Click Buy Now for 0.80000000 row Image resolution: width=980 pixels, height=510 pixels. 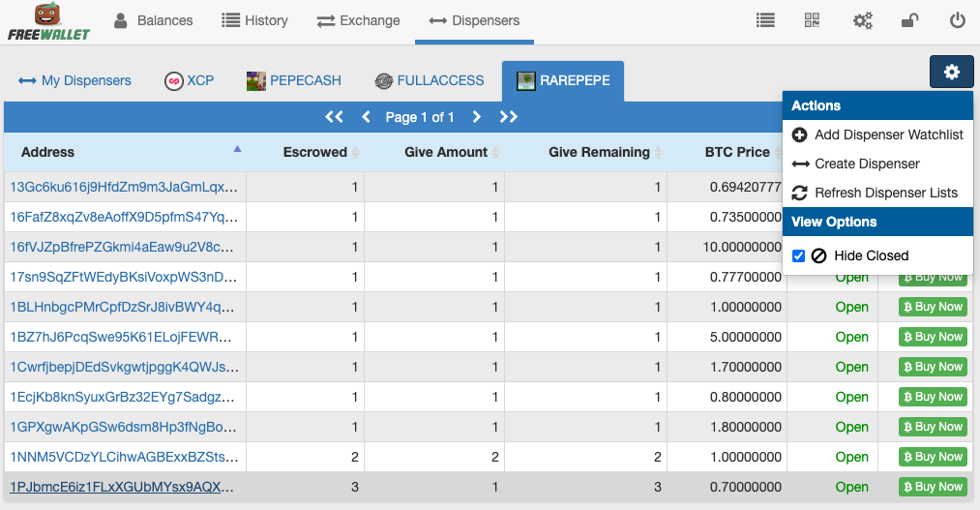point(933,397)
